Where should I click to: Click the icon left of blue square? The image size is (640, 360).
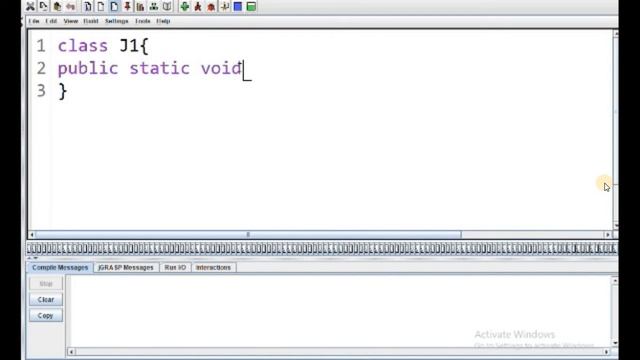pos(224,6)
